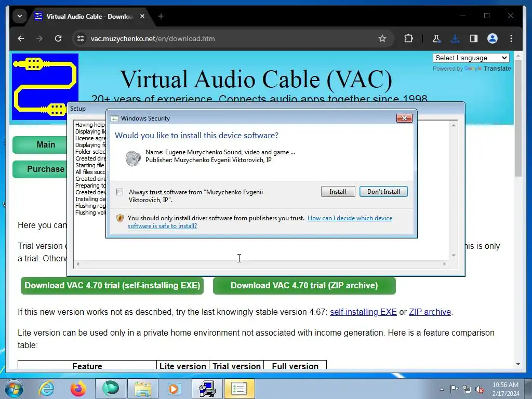532x399 pixels.
Task: Open Action Center flag tray icon
Action: (x=454, y=389)
